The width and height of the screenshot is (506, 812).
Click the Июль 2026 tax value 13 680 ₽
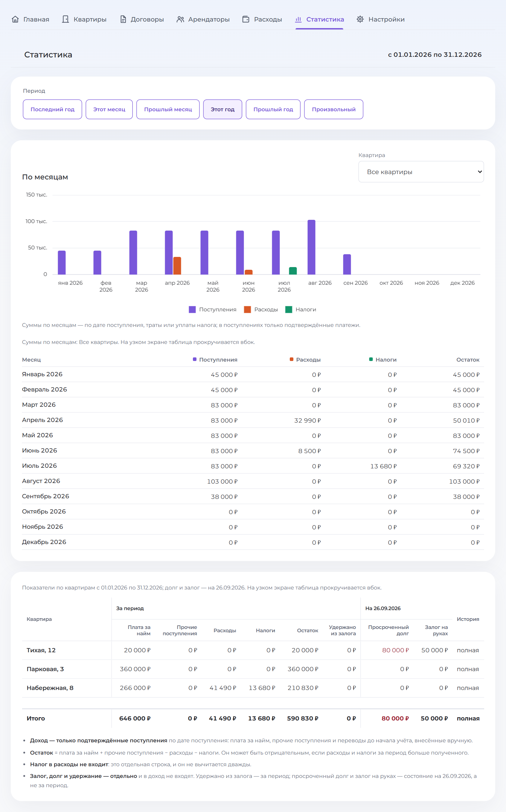383,466
